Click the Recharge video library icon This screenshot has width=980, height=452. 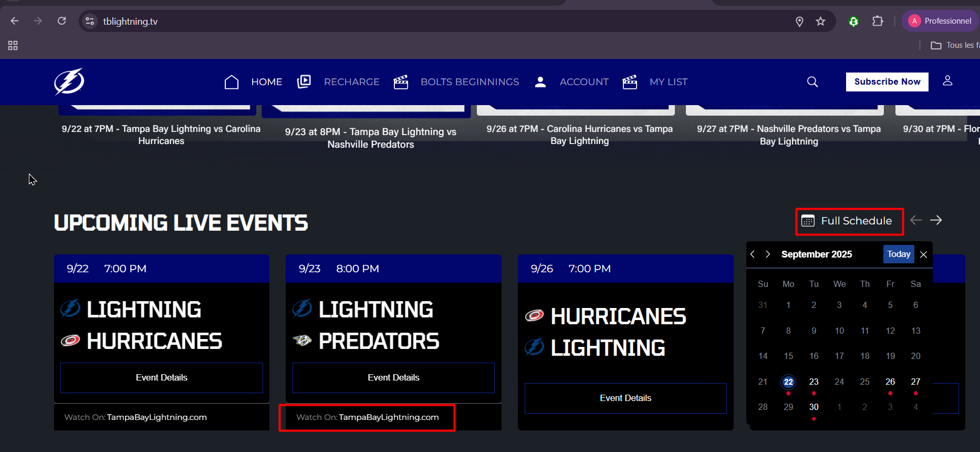(304, 81)
